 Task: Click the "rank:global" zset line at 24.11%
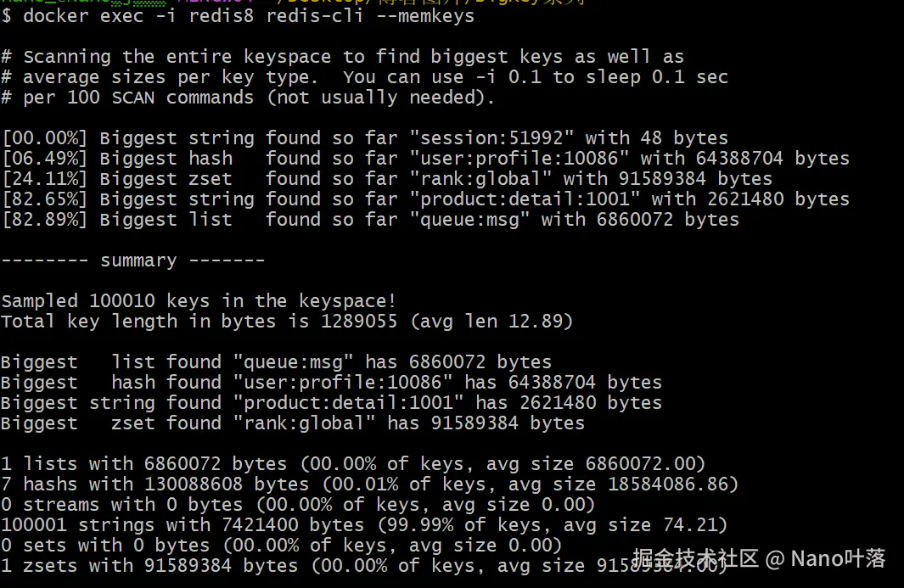(x=387, y=179)
